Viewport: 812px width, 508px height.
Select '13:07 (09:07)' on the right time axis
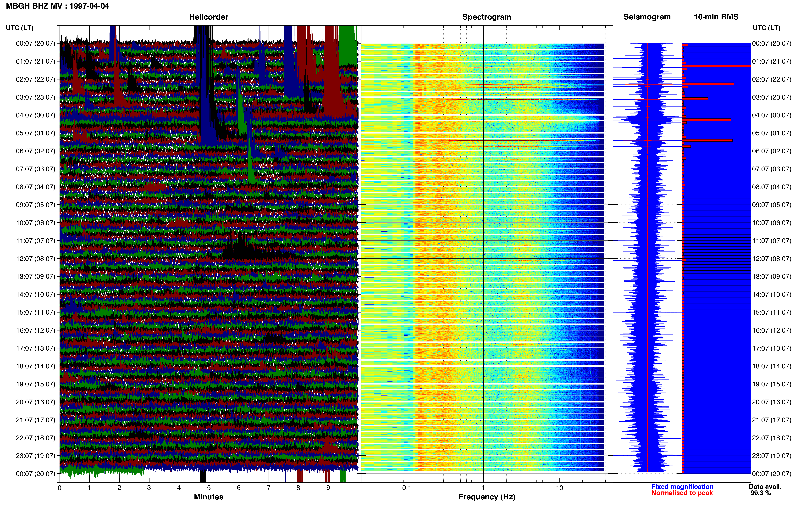pyautogui.click(x=772, y=277)
